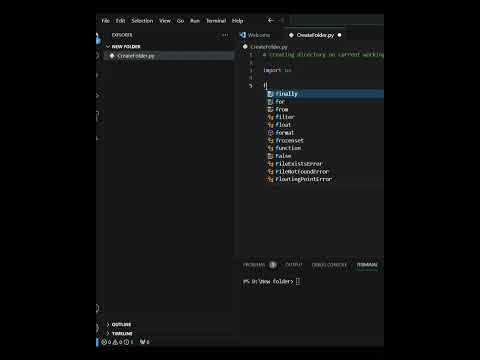Click the class icon next to 'frozenset'
Viewport: 480px width, 360px height.
270,140
